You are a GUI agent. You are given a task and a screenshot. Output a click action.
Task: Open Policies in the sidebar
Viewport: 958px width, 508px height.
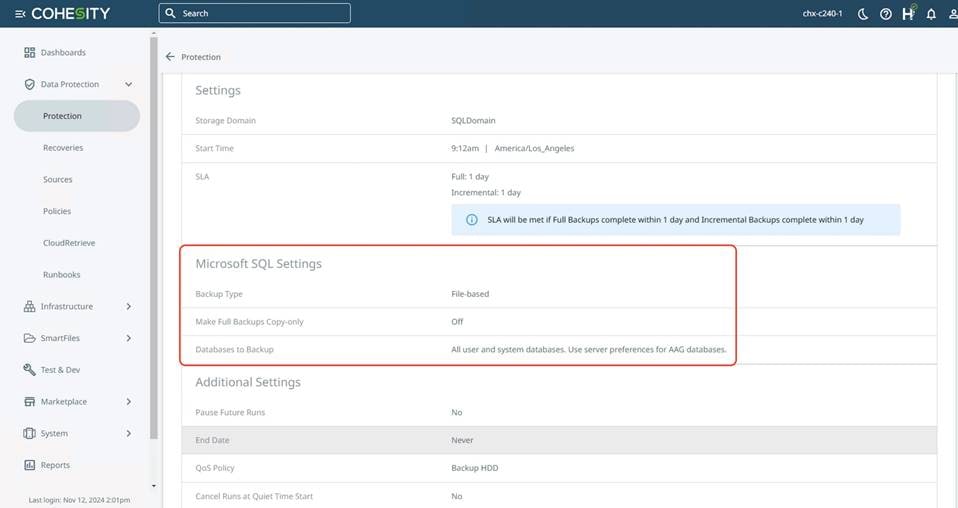57,212
